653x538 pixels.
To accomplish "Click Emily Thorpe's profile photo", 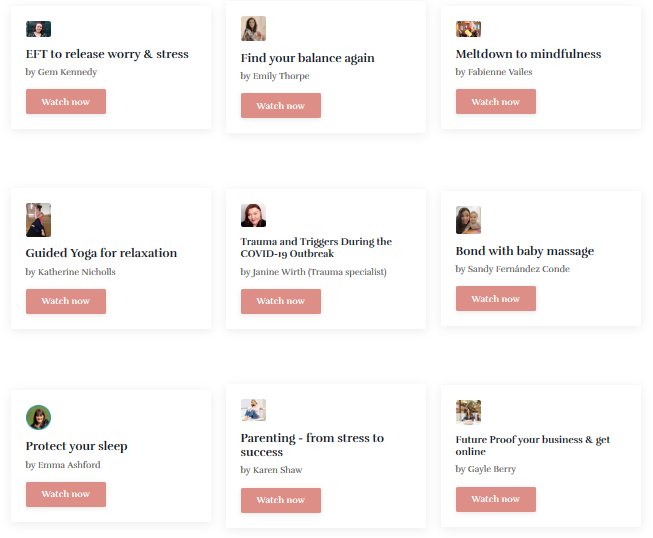I will [x=253, y=28].
